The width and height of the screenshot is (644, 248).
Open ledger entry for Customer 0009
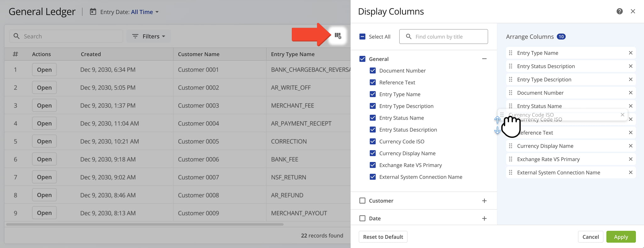(44, 213)
